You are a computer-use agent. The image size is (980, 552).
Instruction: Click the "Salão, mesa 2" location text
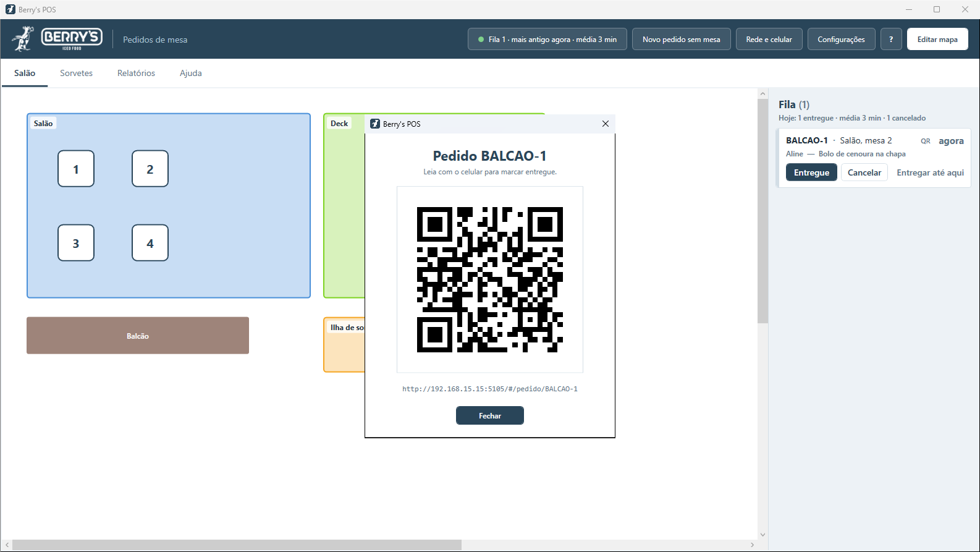[866, 140]
